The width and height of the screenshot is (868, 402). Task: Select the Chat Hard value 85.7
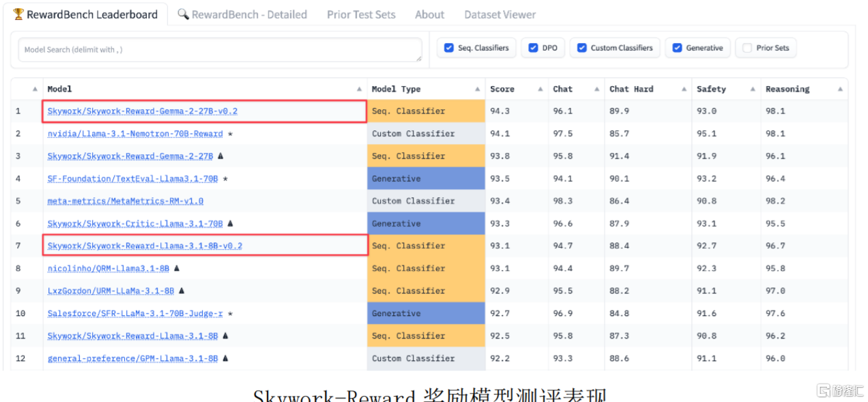[x=648, y=134]
